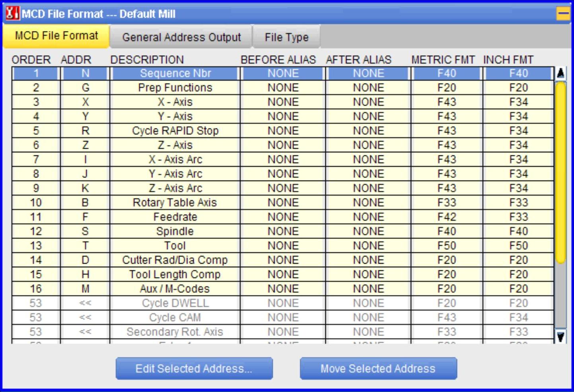The image size is (574, 392).
Task: Click the Edit Selected Address button
Action: 194,369
